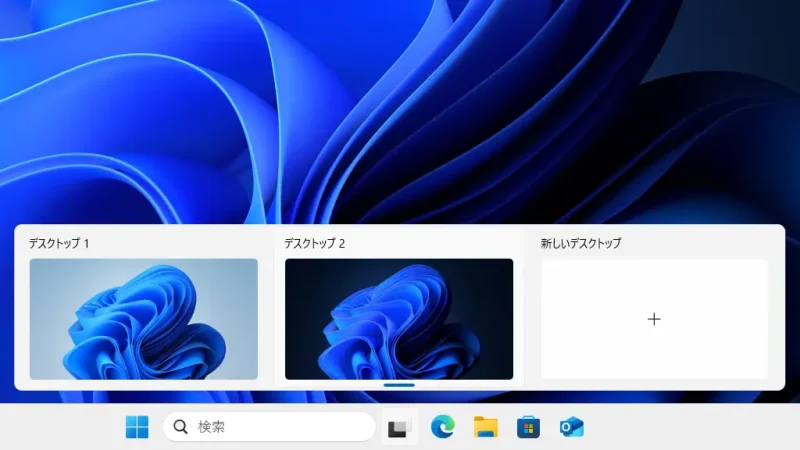Screen dimensions: 800x450
Task: Open File Explorer from taskbar
Action: point(485,427)
